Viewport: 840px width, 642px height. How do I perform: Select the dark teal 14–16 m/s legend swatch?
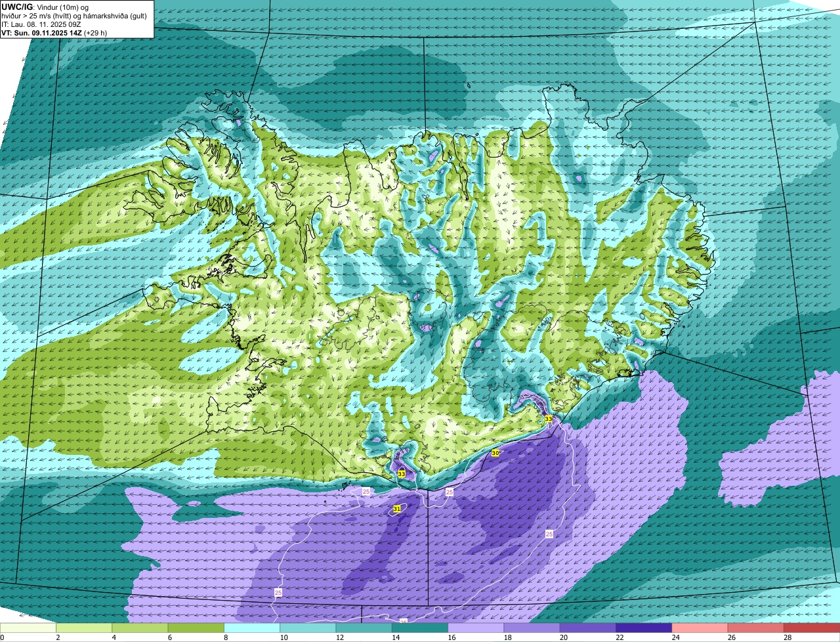(x=420, y=628)
